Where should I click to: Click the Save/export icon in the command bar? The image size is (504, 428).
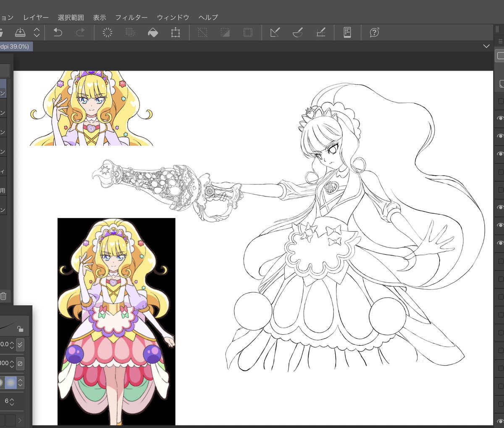click(x=20, y=32)
